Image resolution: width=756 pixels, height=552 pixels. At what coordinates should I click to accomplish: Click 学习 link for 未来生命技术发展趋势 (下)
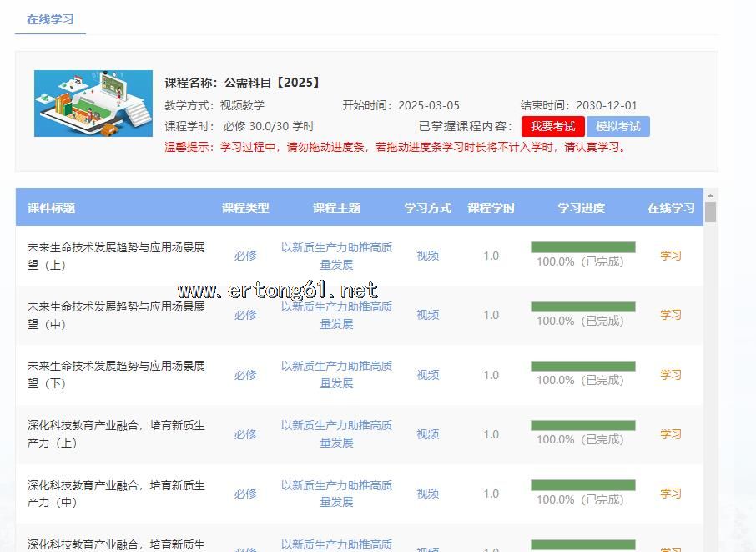coord(671,375)
